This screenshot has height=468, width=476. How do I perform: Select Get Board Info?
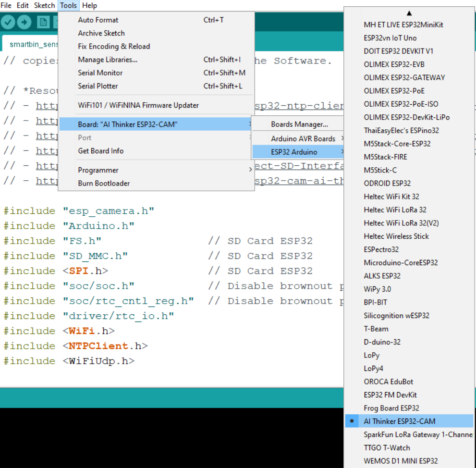click(x=156, y=151)
